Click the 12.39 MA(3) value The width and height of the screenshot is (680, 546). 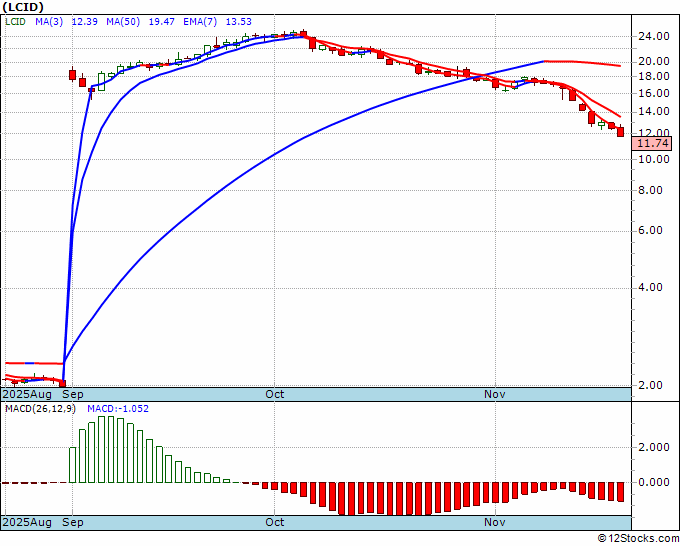[85, 21]
